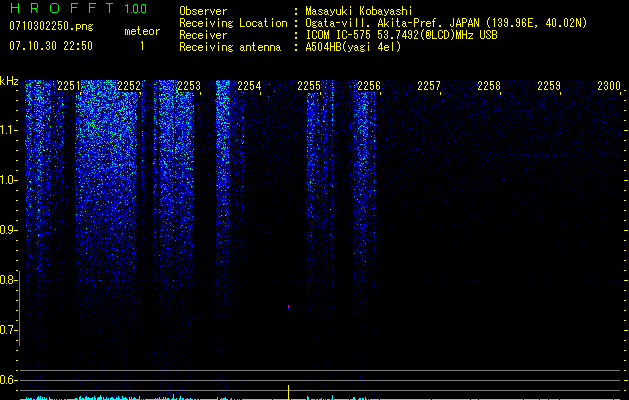Click the 1.0 kHz axis label
629x400 pixels.
pyautogui.click(x=8, y=180)
